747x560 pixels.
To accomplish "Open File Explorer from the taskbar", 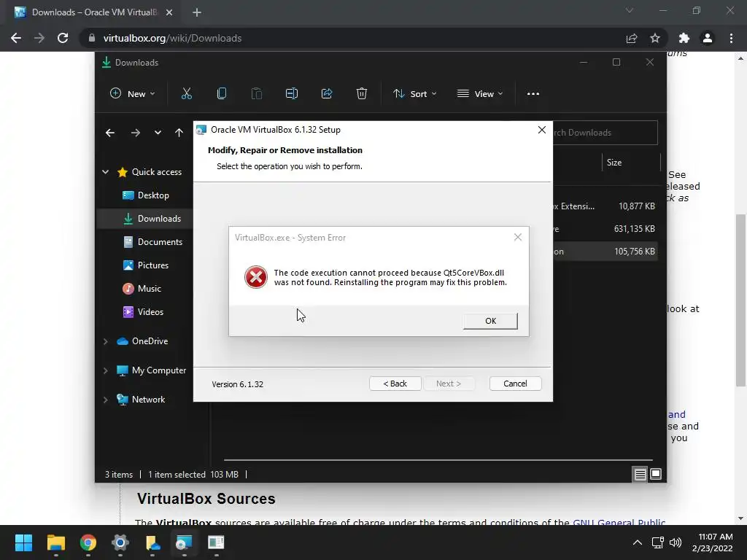I will coord(55,542).
